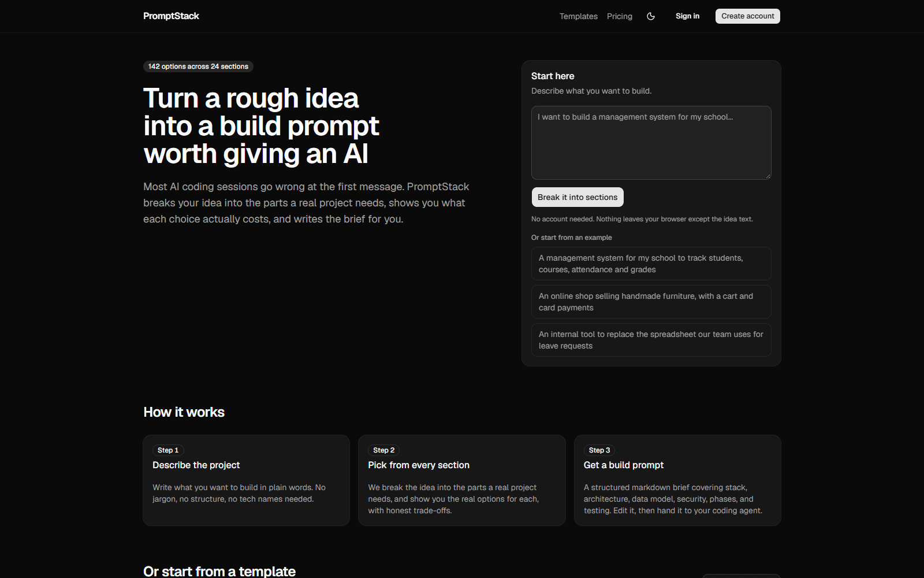Viewport: 924px width, 578px height.
Task: Click the Step 3 badge
Action: [599, 450]
